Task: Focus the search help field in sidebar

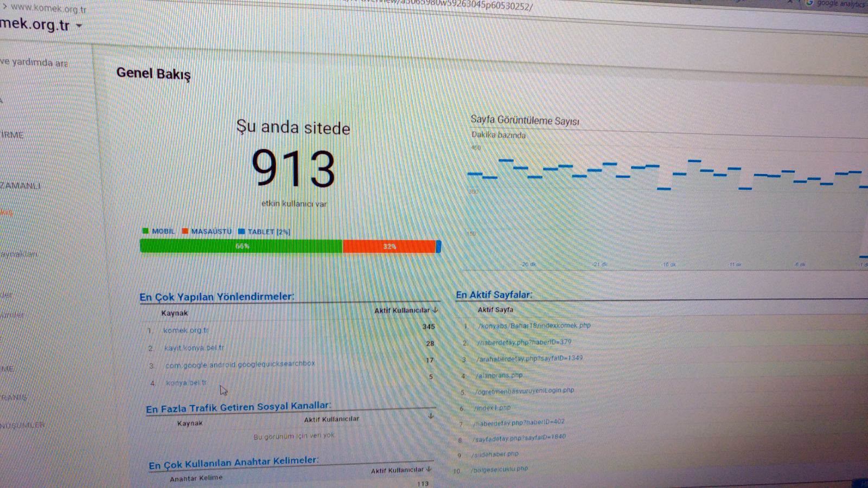Action: click(x=35, y=62)
